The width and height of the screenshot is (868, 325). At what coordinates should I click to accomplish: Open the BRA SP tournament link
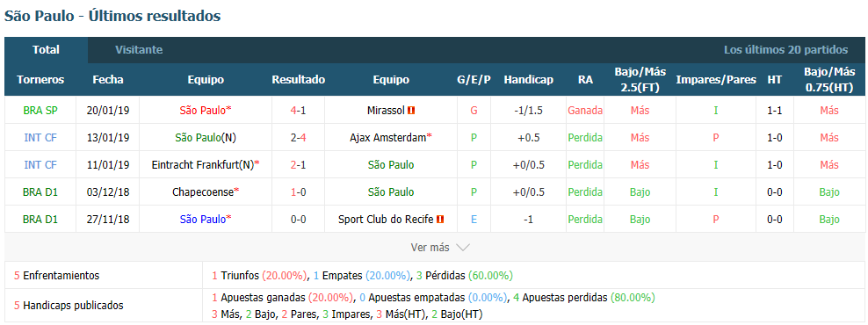click(x=40, y=110)
